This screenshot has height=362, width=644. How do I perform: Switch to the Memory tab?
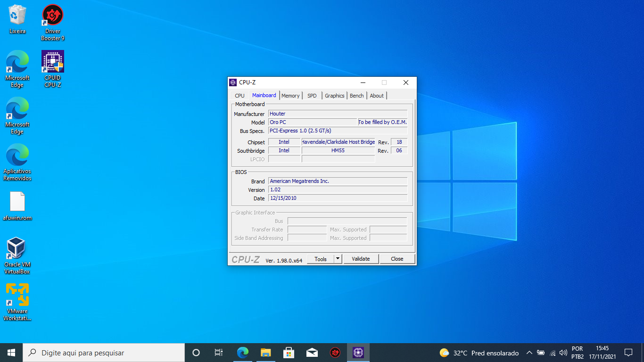click(290, 96)
